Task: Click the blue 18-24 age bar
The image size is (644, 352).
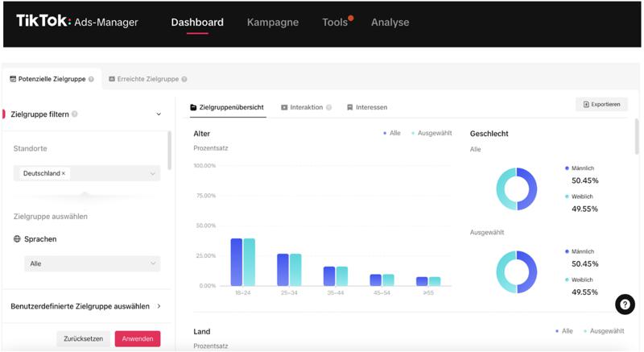Action: [236, 262]
